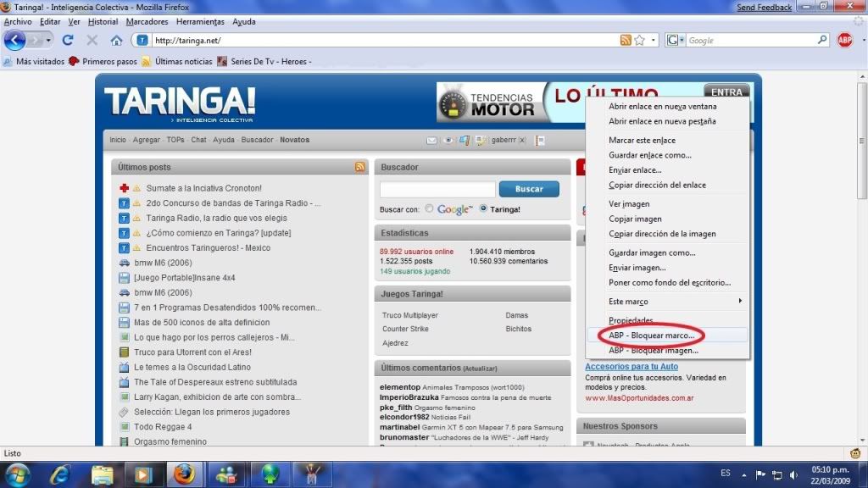
Task: Open the Archivo menu
Action: click(18, 21)
